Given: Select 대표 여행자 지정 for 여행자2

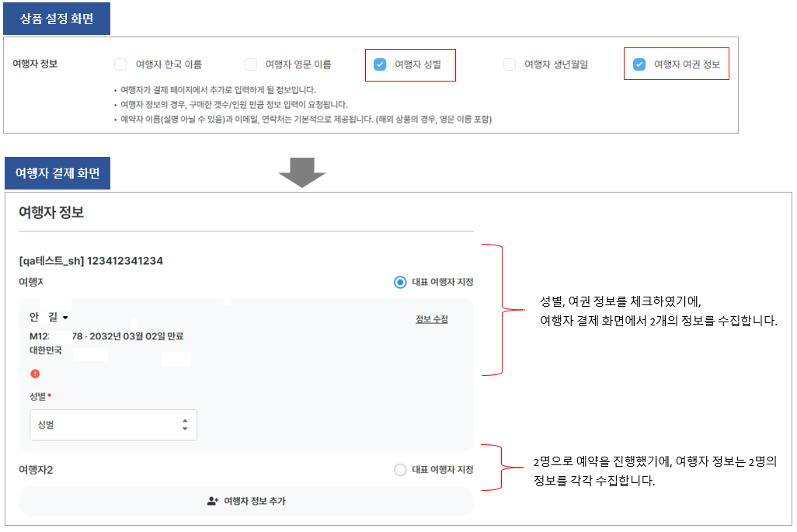Looking at the screenshot, I should pyautogui.click(x=400, y=469).
